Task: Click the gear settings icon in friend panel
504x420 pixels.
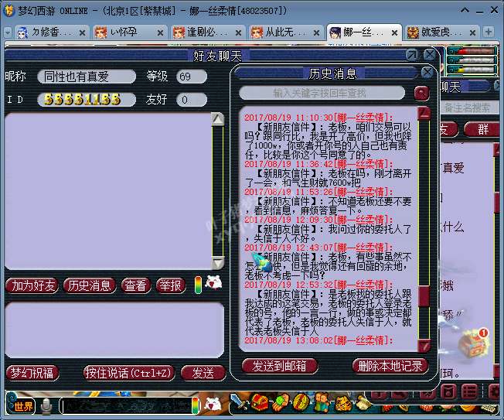Action: [496, 391]
